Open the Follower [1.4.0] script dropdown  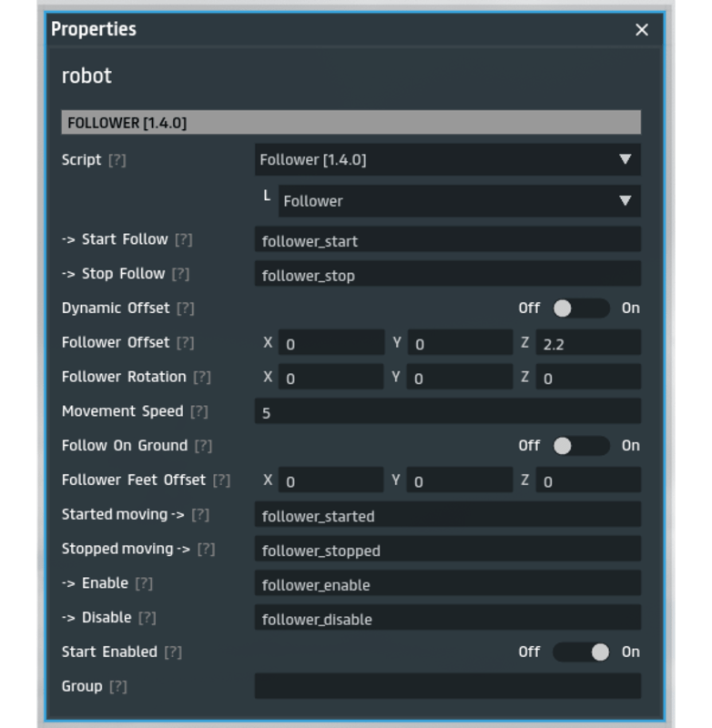pyautogui.click(x=447, y=160)
